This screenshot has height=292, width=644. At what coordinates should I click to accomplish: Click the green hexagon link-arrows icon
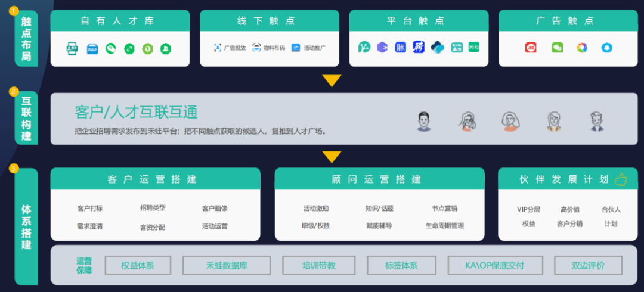point(129,49)
